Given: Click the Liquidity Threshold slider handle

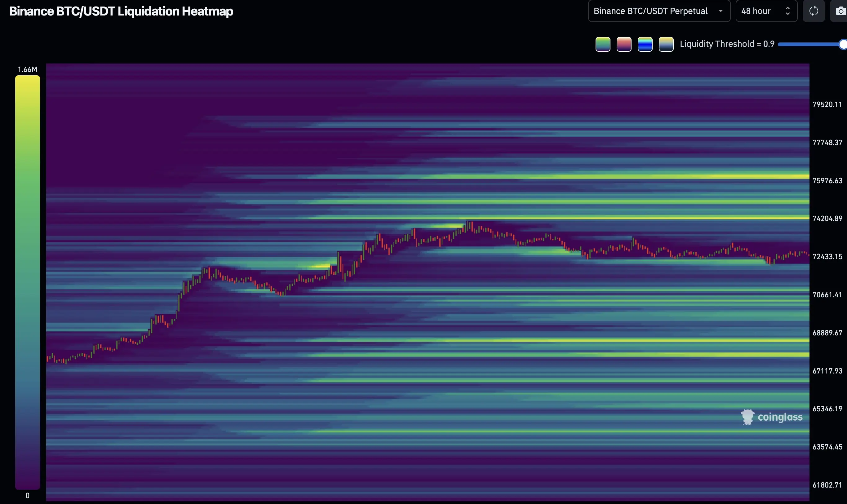Looking at the screenshot, I should [843, 45].
